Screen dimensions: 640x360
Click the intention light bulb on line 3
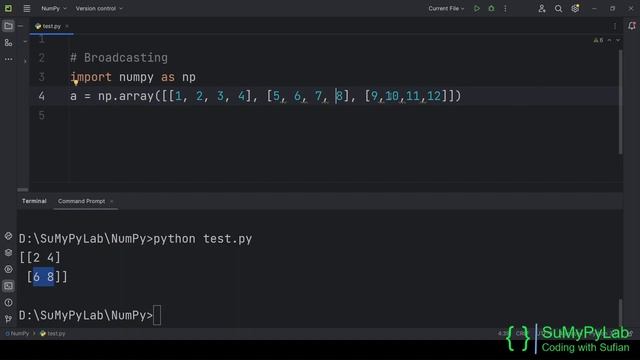tap(76, 82)
